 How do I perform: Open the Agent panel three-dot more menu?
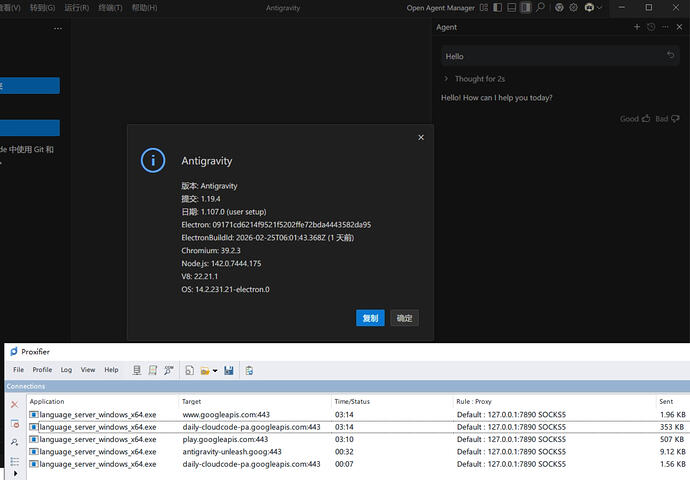[x=665, y=27]
